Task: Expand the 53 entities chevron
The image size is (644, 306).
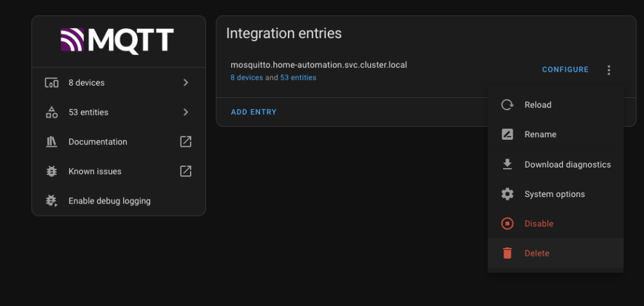Action: coord(185,112)
